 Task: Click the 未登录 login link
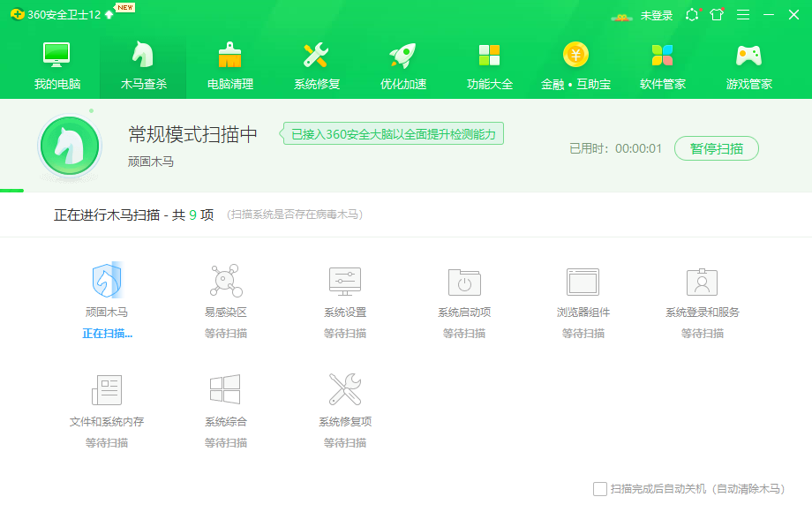click(657, 15)
